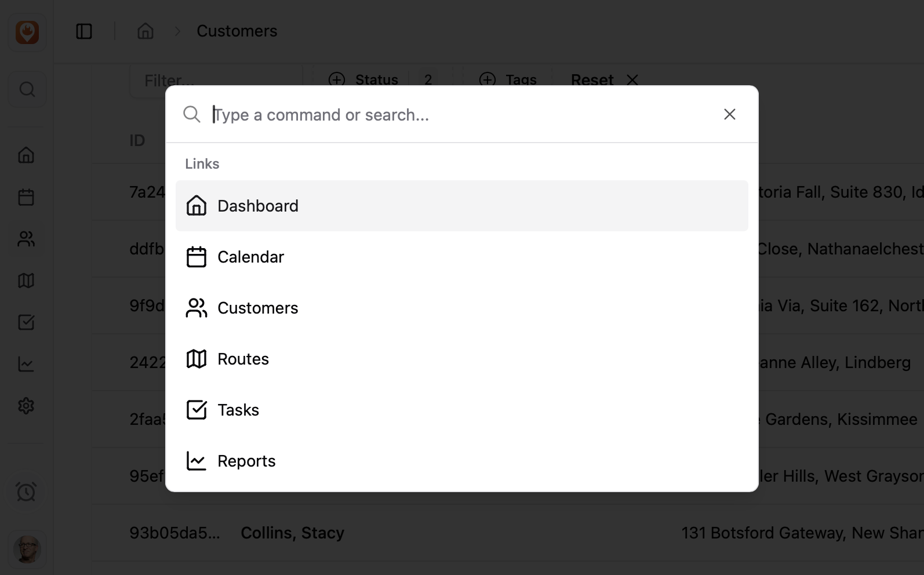924x575 pixels.
Task: Open the user avatar profile menu
Action: (x=27, y=548)
